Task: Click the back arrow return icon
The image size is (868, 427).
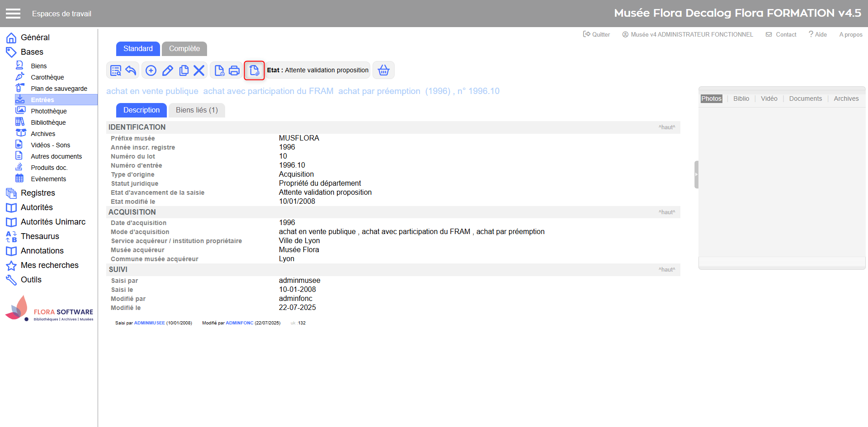Action: tap(131, 70)
